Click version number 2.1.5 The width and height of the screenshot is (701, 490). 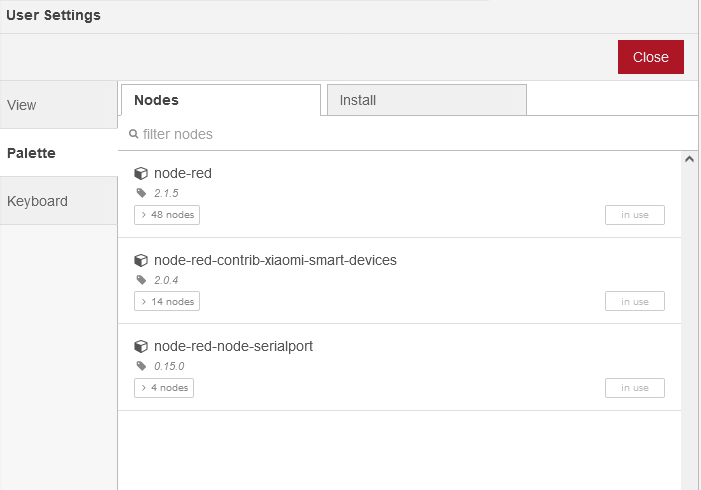(x=166, y=193)
